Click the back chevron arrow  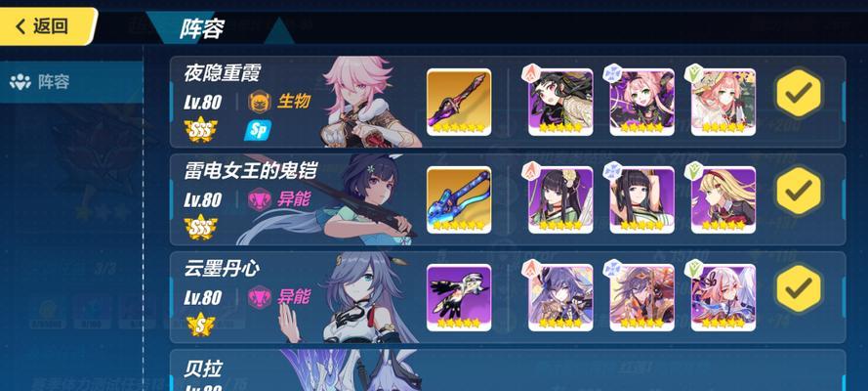(x=21, y=26)
